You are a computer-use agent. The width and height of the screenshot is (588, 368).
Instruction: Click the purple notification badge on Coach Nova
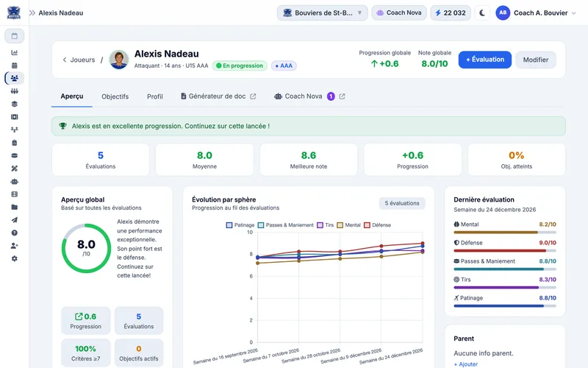(331, 96)
